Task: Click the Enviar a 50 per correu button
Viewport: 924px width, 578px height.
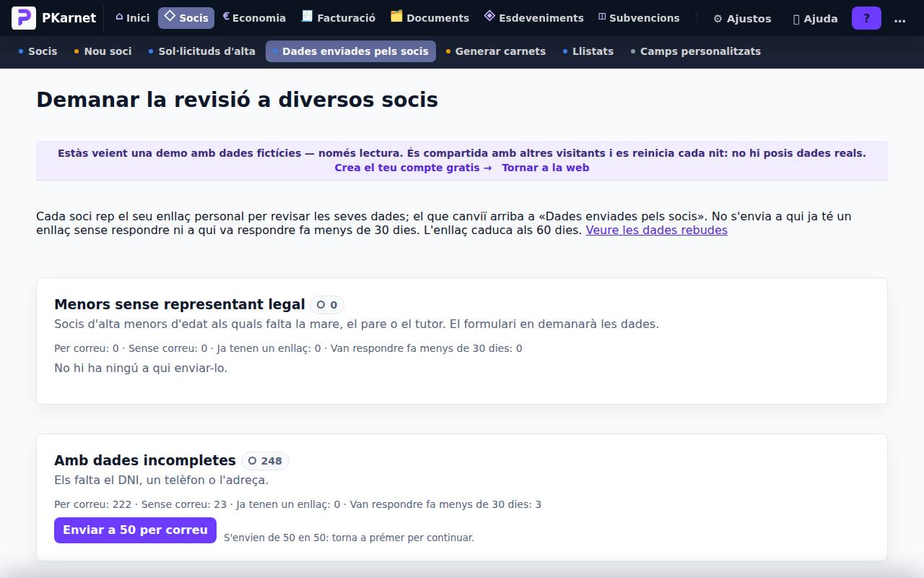Action: pos(135,530)
